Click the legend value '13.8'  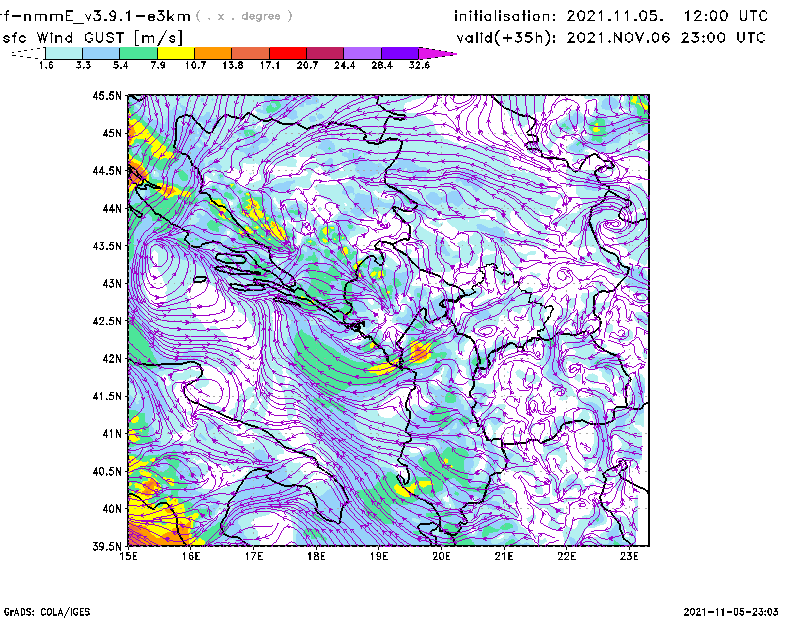click(233, 65)
